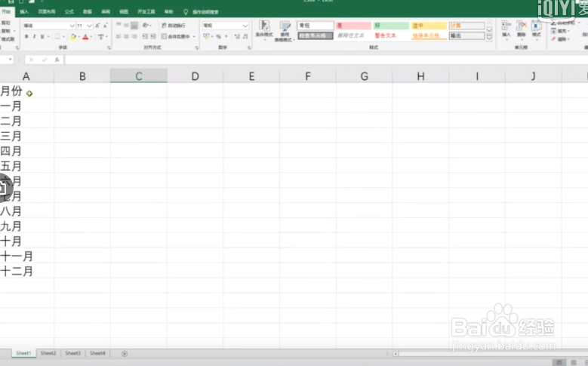Toggle underline formatting button
This screenshot has height=366, width=588.
[x=42, y=36]
